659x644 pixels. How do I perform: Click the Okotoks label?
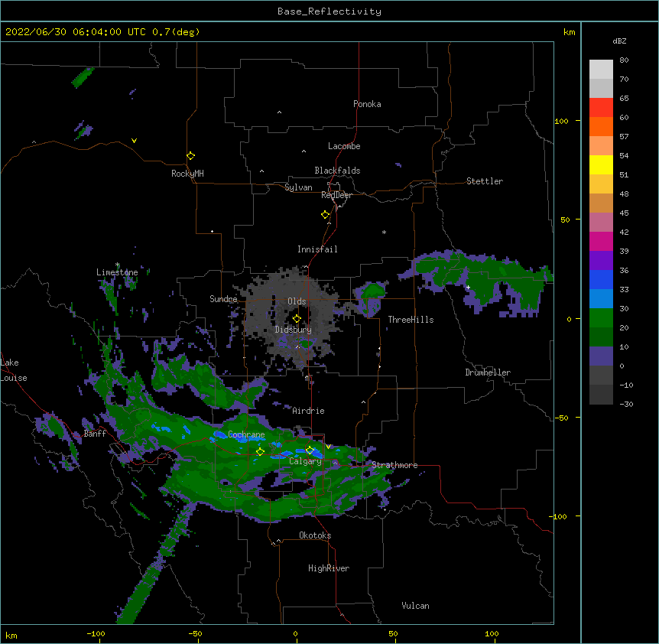coord(315,535)
